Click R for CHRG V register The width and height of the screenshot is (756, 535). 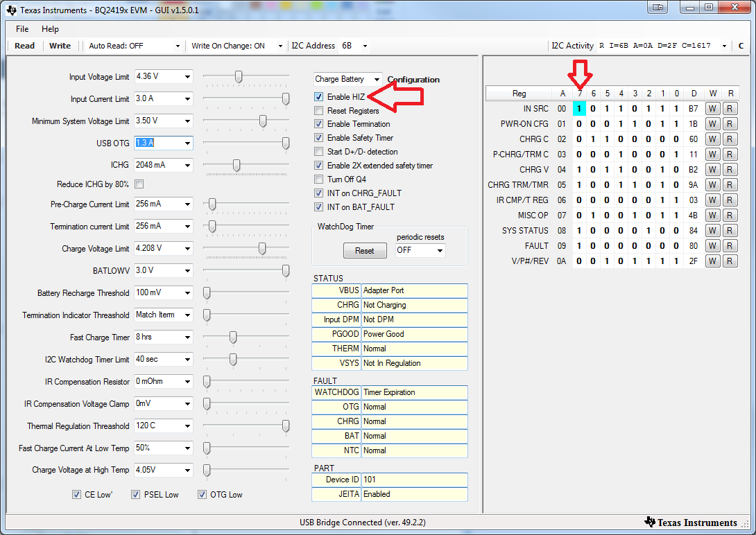[x=730, y=170]
